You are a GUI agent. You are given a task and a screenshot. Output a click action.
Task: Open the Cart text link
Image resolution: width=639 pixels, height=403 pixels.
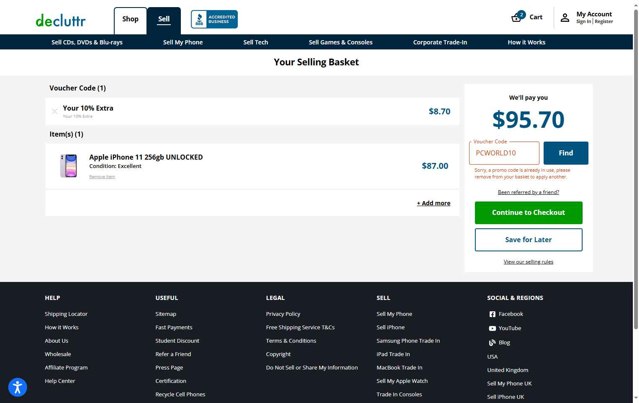pos(535,17)
